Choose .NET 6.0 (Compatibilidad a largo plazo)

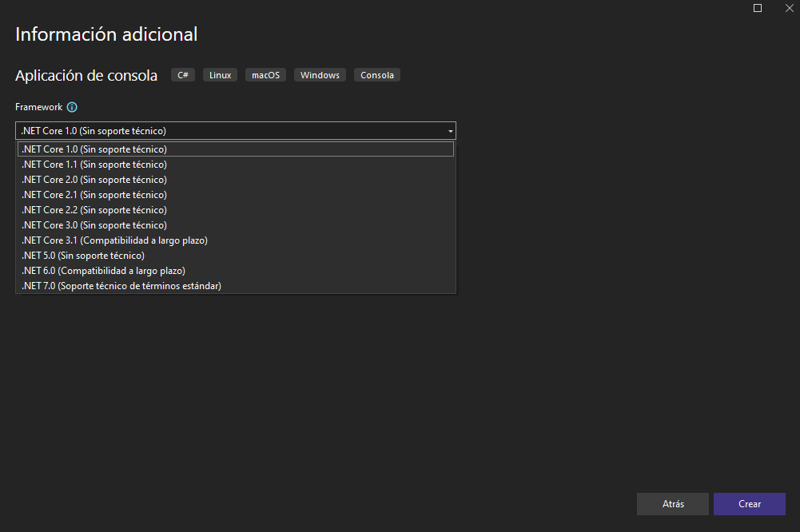coord(236,271)
